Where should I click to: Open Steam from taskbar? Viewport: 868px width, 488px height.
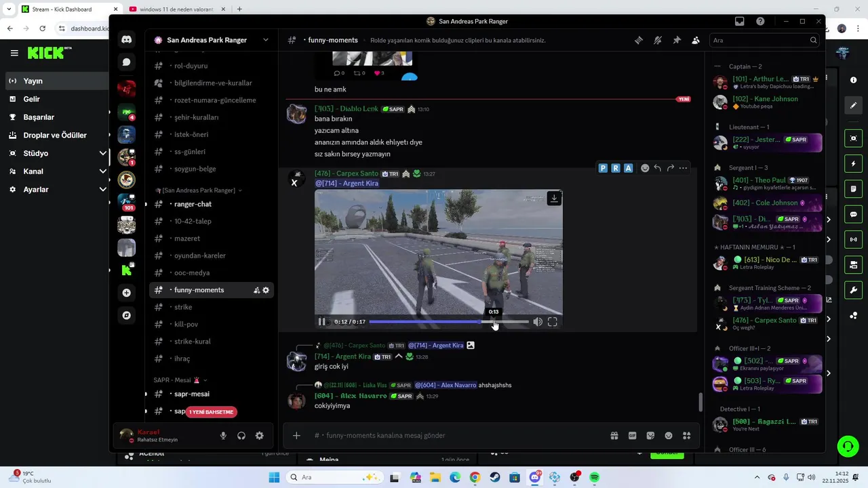point(495,478)
